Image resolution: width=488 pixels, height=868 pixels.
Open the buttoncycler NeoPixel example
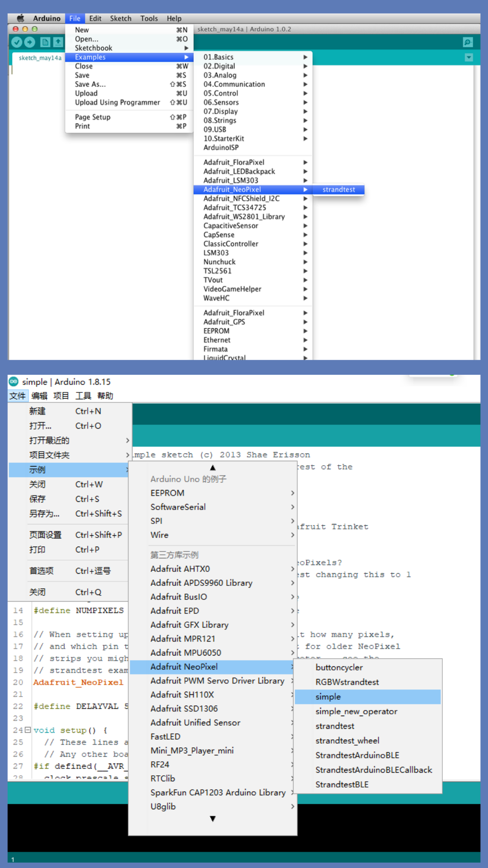click(368, 667)
